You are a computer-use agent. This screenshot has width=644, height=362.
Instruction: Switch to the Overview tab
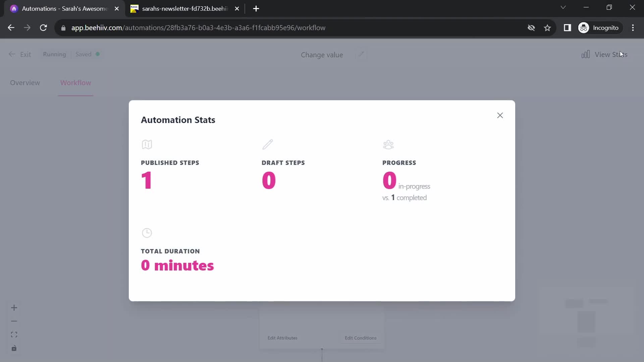(25, 83)
